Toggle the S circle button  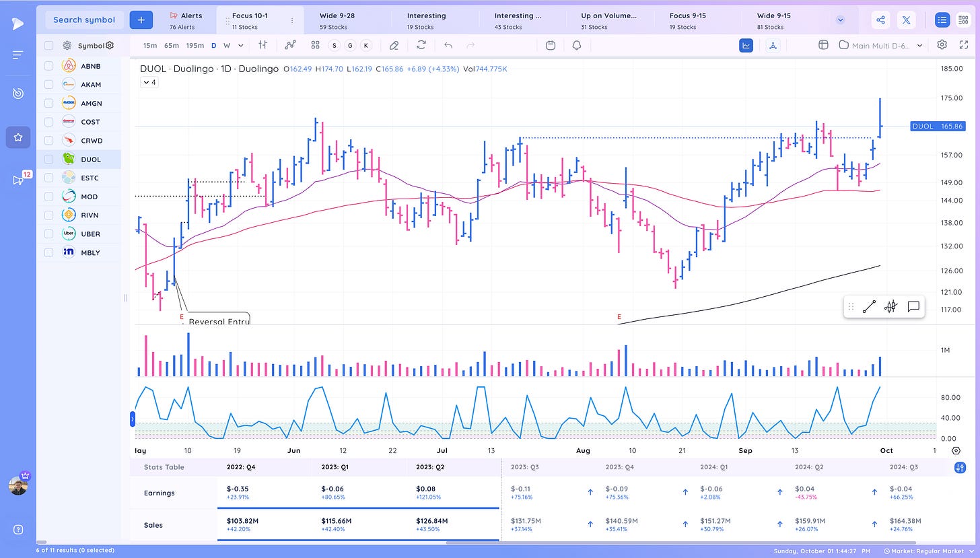(x=335, y=45)
